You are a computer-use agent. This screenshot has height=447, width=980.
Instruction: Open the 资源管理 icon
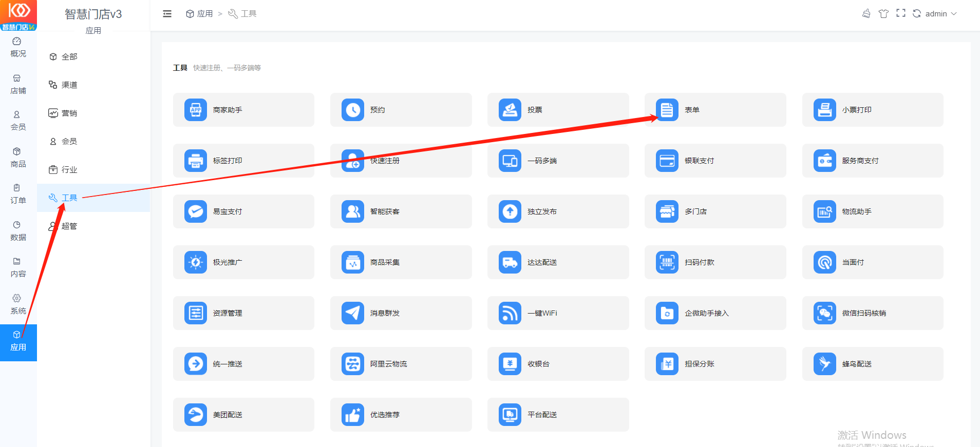point(195,313)
